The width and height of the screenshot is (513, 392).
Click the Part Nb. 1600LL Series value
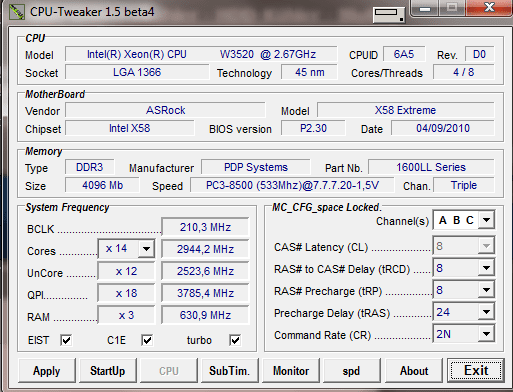tap(431, 167)
